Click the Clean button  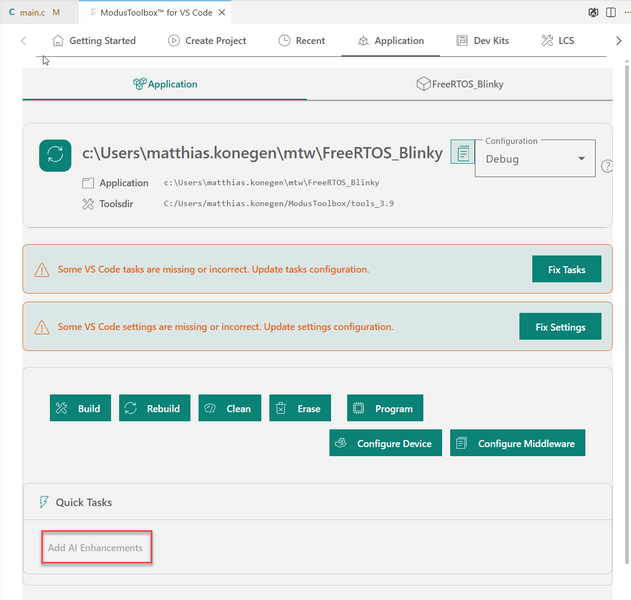230,408
